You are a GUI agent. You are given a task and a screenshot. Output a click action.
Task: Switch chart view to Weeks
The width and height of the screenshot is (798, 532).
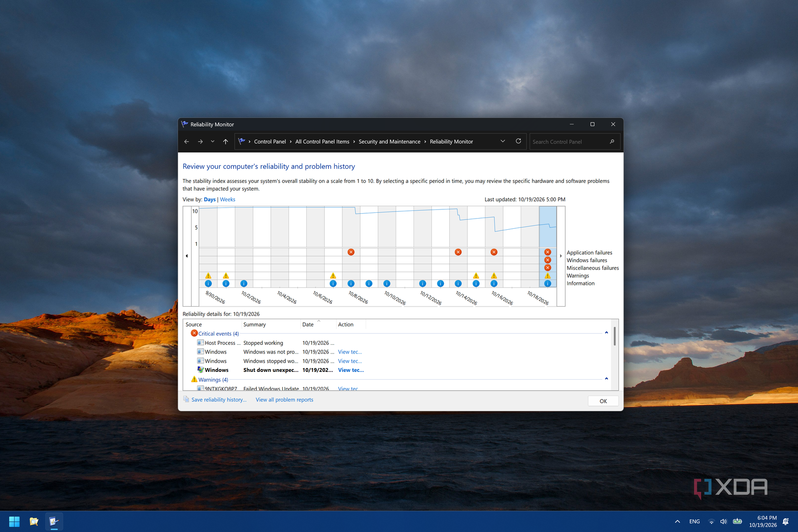click(x=227, y=199)
